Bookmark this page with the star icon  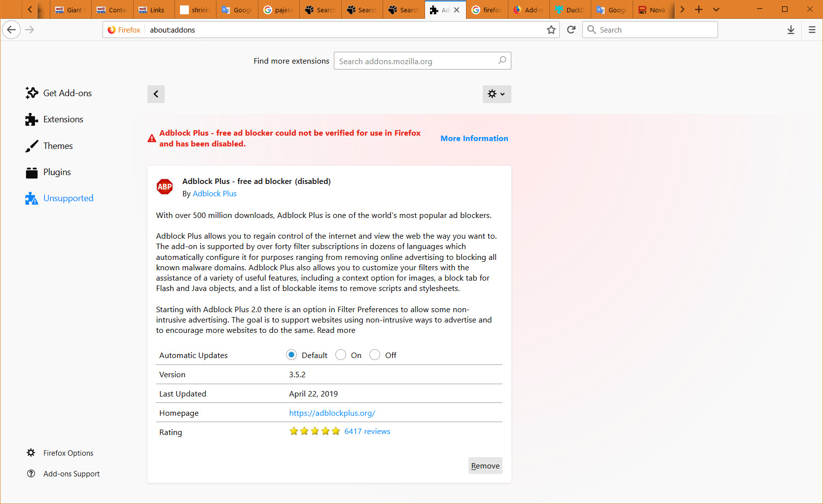(551, 30)
